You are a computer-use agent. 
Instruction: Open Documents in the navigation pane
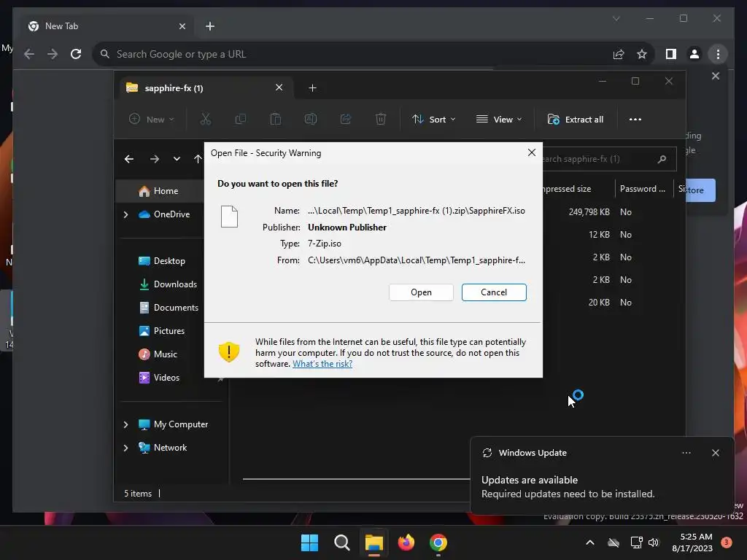click(x=169, y=308)
